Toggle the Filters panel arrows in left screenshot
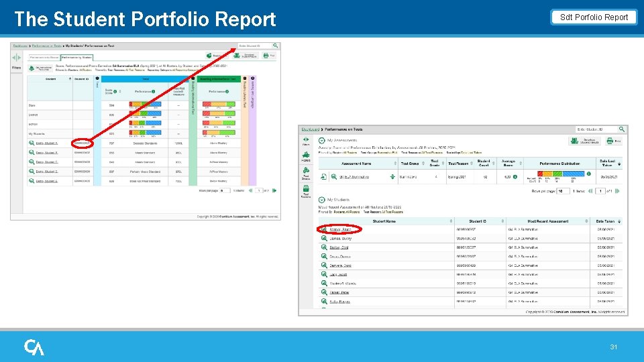 (16, 58)
